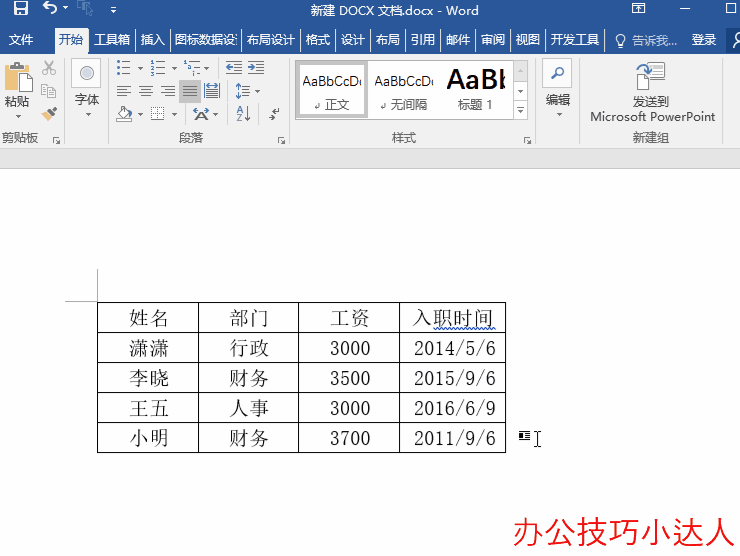Toggle ribbon display options icon
The height and width of the screenshot is (556, 740).
[639, 8]
